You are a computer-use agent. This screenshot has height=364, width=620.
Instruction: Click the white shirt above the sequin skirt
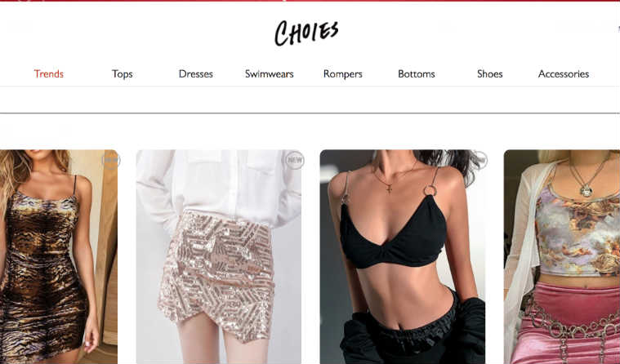(x=219, y=186)
